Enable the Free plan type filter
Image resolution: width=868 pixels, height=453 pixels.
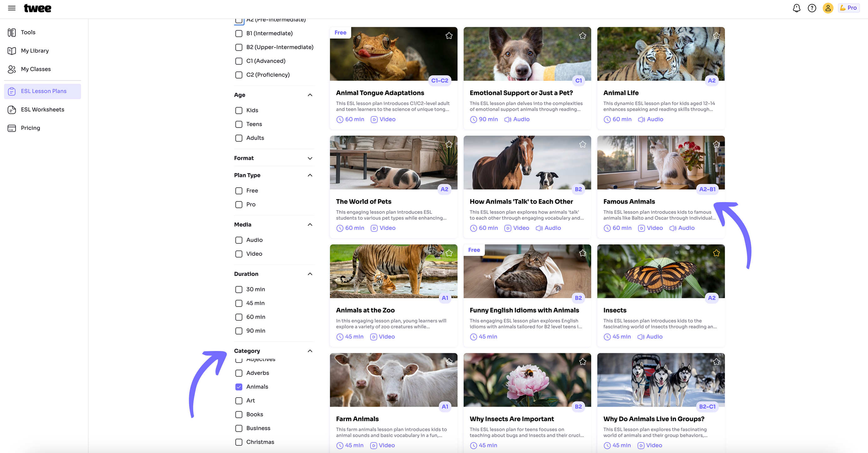click(x=239, y=191)
